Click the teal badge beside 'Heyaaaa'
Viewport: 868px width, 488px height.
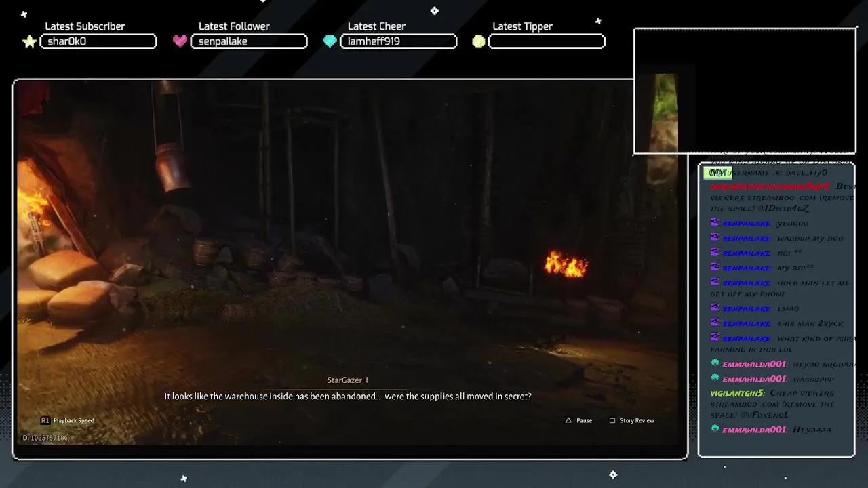[715, 429]
